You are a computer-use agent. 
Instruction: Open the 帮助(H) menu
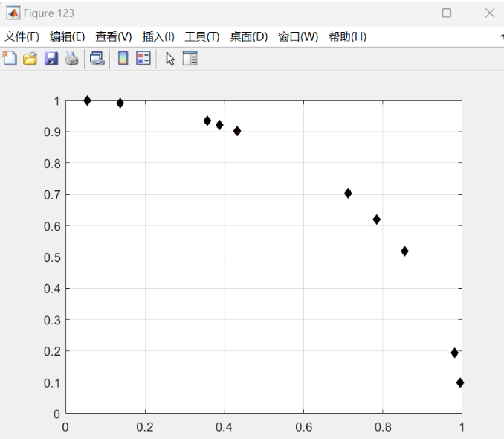tap(348, 36)
